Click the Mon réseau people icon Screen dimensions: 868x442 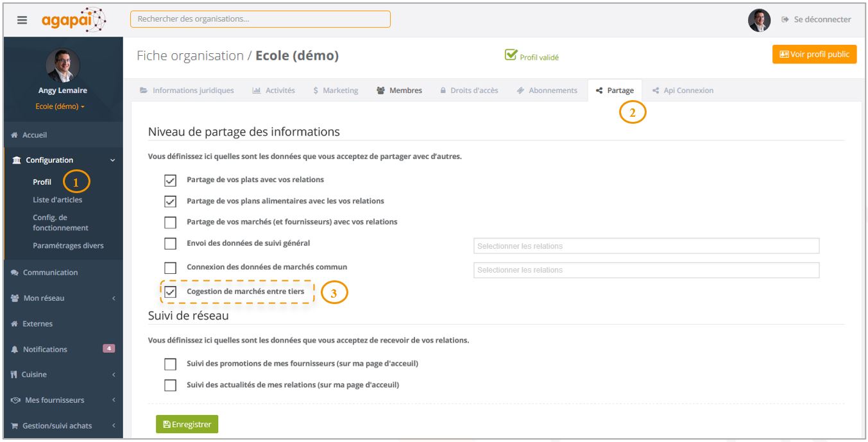click(x=15, y=298)
